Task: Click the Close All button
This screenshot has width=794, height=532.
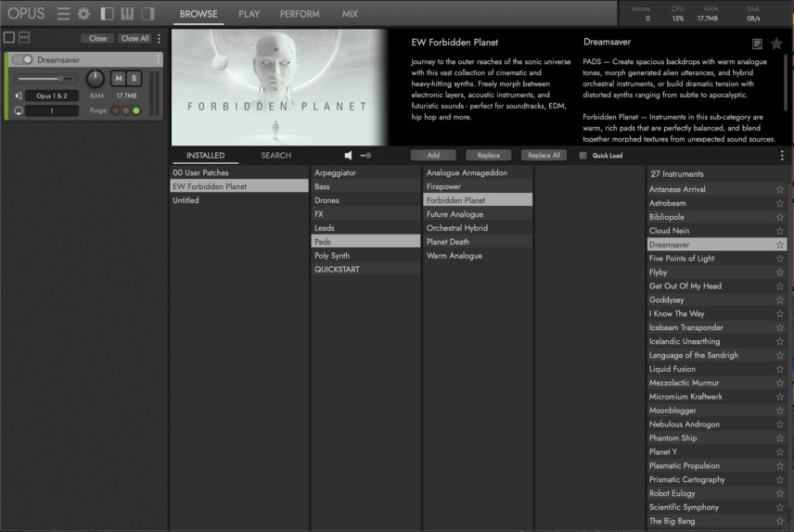Action: point(134,38)
